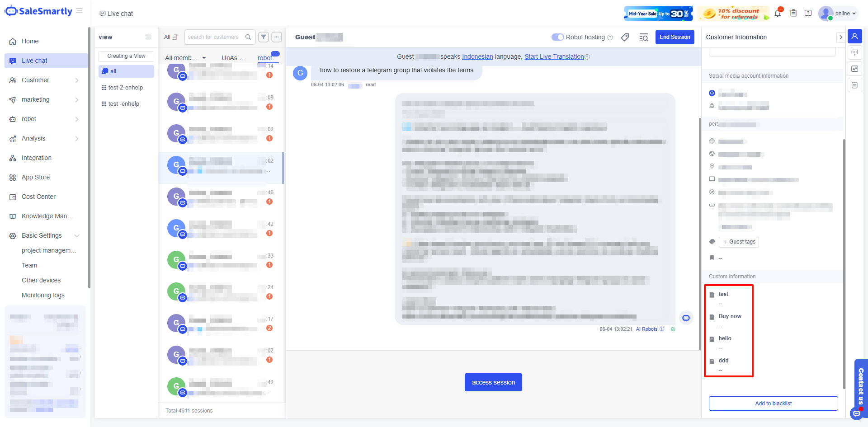Screen dimensions: 868x427
Task: Open the Mid-Year Sale banner
Action: (658, 14)
